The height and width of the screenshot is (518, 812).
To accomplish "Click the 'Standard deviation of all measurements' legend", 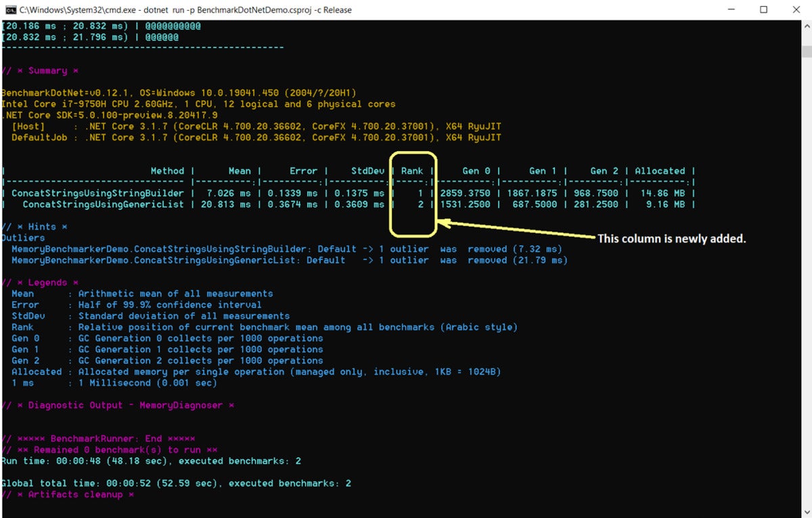I will click(x=184, y=316).
